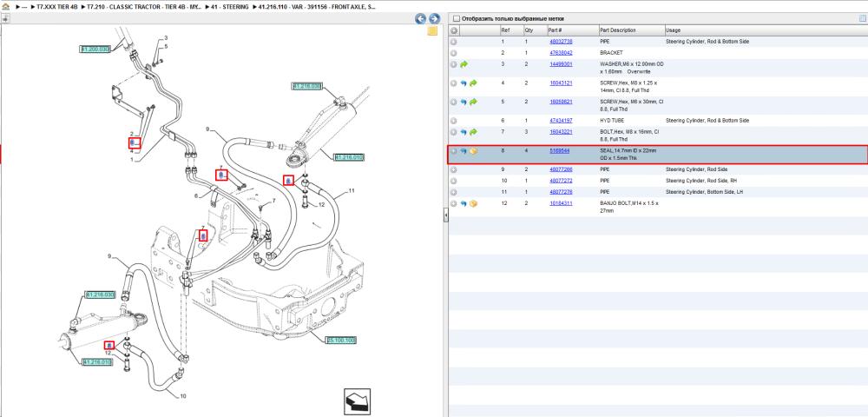This screenshot has width=868, height=417.
Task: Open part number link 16043121
Action: [x=561, y=83]
